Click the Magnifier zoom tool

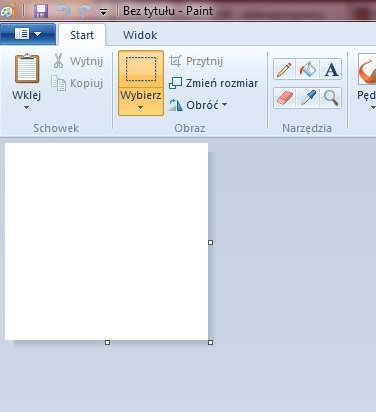pos(331,98)
